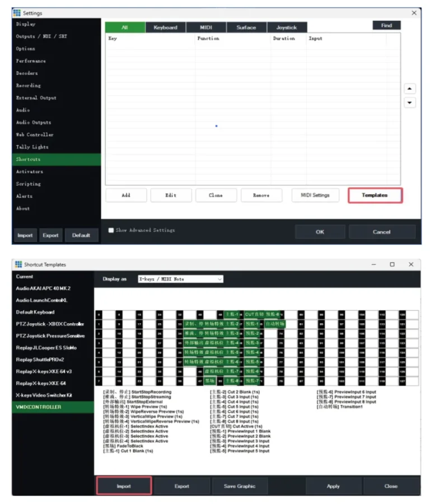Click the Templates button
430x504 pixels.
point(375,195)
